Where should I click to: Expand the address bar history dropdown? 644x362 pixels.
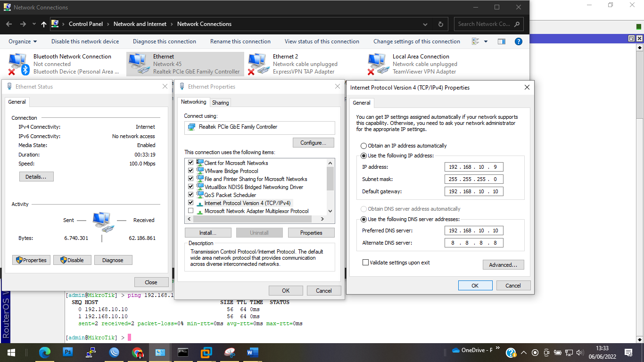point(425,24)
